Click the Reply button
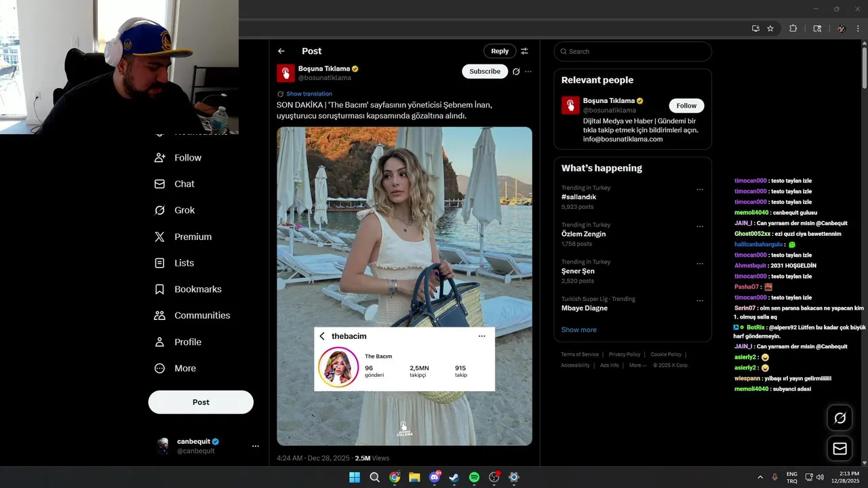Screen dimensions: 868x488 coord(500,51)
